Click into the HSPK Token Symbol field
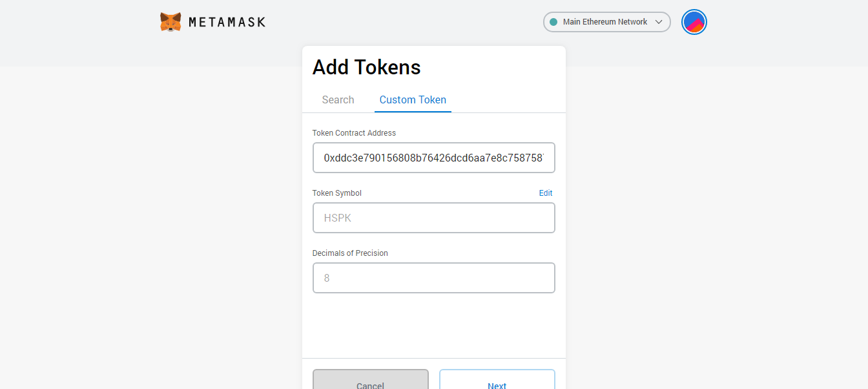The height and width of the screenshot is (389, 868). point(433,218)
